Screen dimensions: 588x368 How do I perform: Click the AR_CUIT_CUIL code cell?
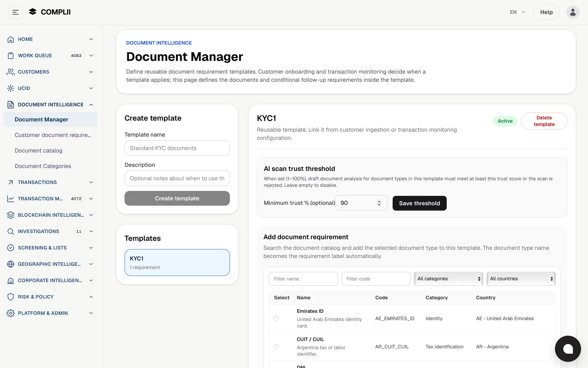[392, 347]
